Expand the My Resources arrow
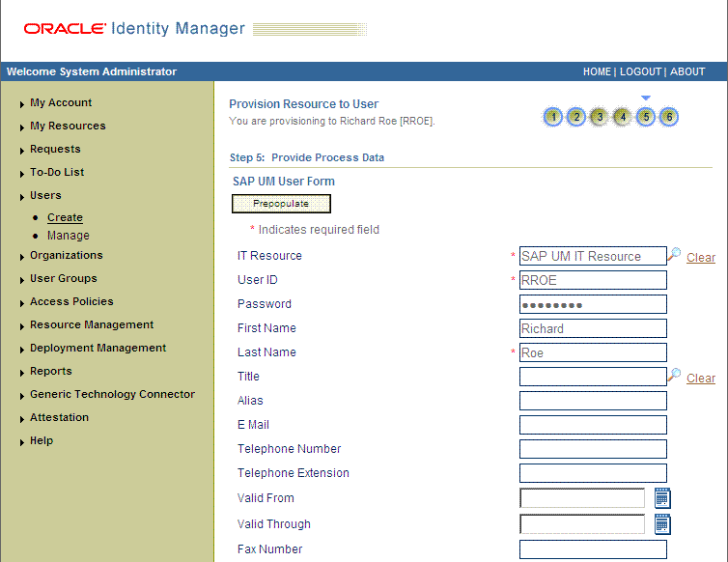Viewport: 728px width, 562px height. [22, 127]
